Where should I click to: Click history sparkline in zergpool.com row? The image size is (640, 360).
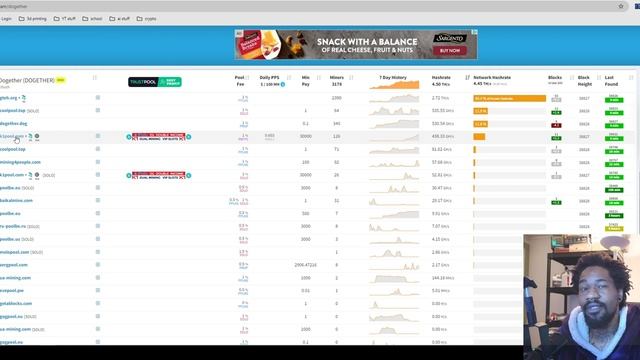(394, 266)
